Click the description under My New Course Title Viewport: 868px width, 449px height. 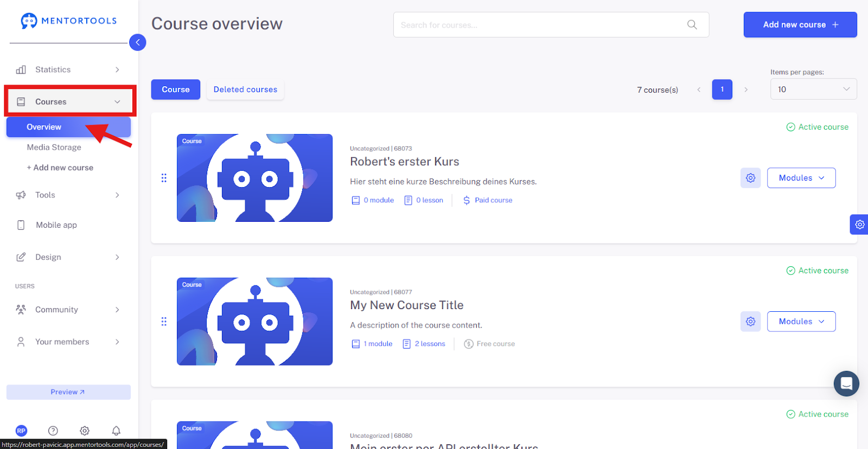click(x=416, y=325)
